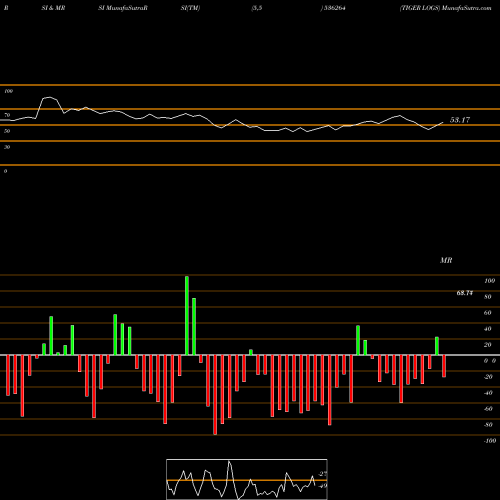Click the MR axis label 40

pyautogui.click(x=487, y=329)
